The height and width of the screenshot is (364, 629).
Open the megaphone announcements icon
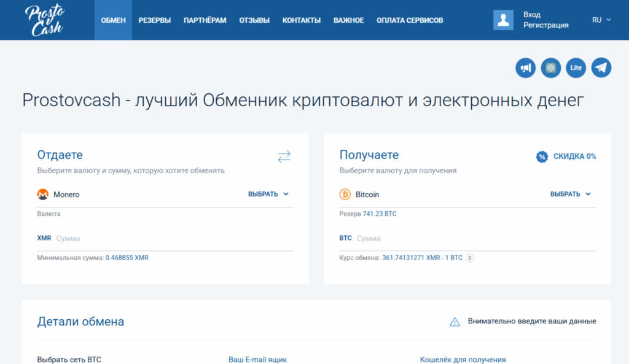point(526,68)
